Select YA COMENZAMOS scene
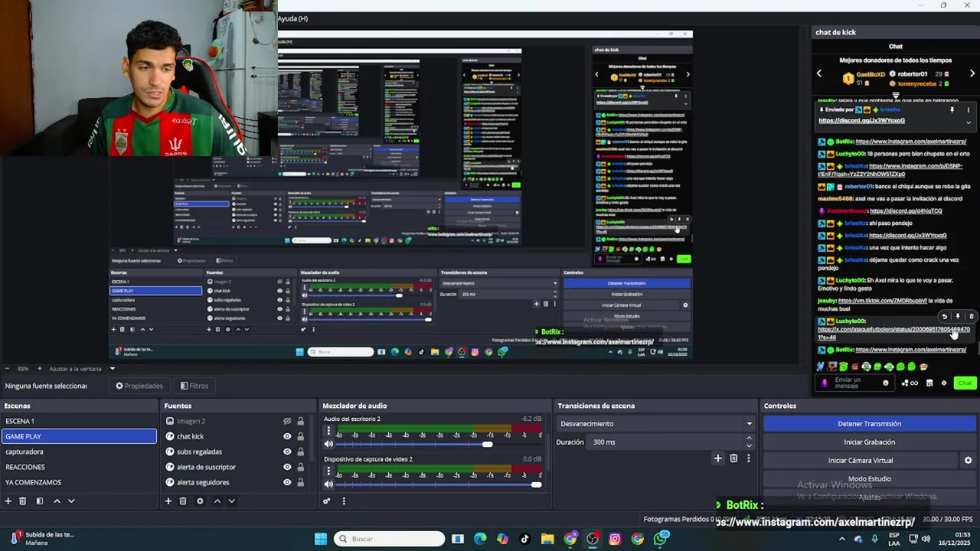980x551 pixels. [79, 482]
